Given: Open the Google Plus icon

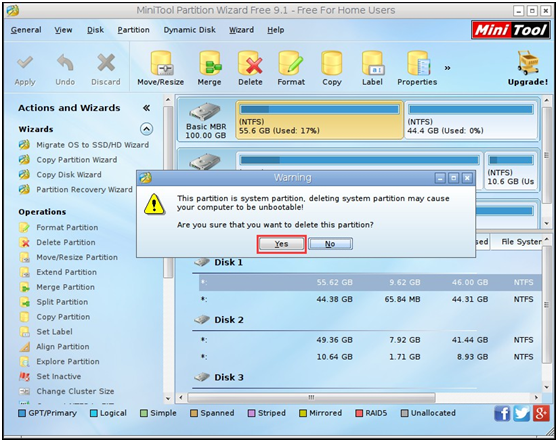Looking at the screenshot, I should pyautogui.click(x=541, y=414).
